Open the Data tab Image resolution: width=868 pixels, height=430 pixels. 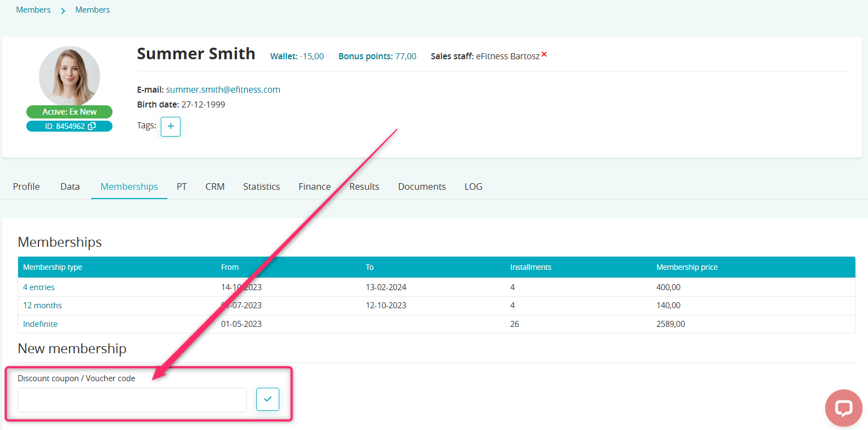pos(70,186)
